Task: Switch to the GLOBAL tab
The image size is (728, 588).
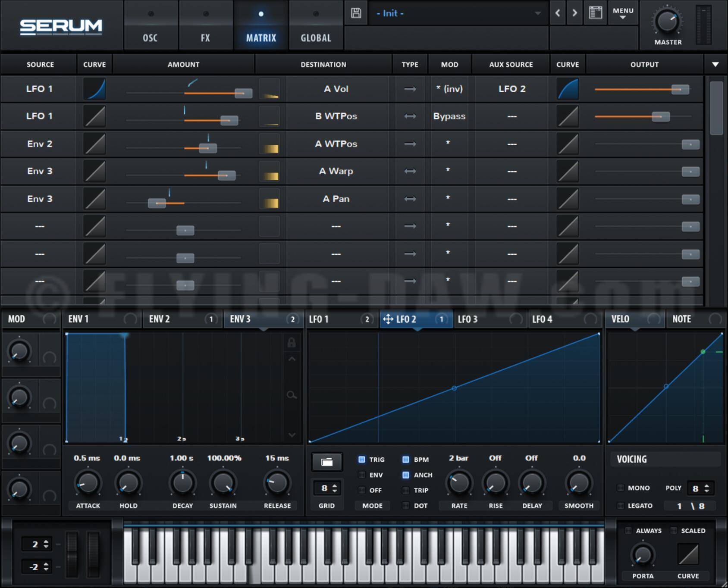Action: [x=316, y=26]
